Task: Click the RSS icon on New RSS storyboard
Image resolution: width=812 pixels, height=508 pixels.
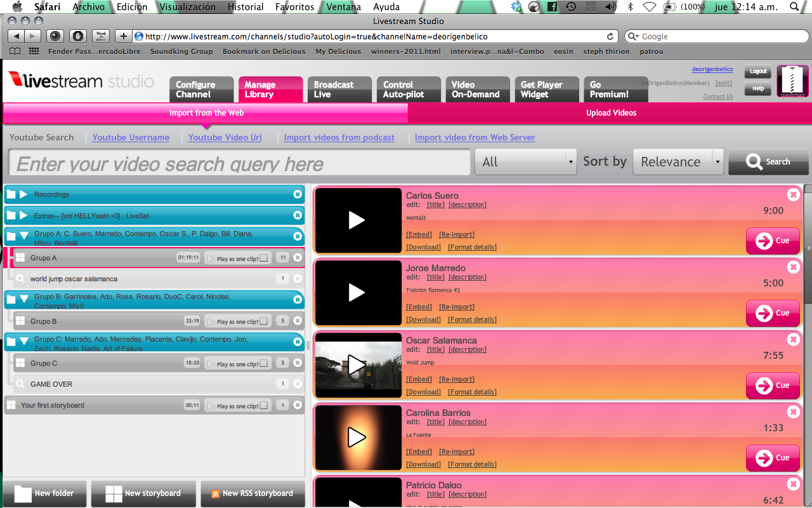Action: coord(216,493)
